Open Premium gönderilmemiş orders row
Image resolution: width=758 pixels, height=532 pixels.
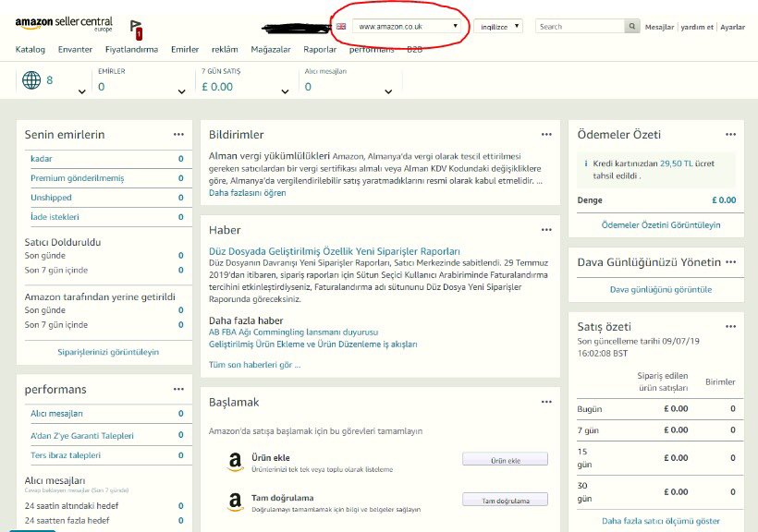click(x=106, y=178)
